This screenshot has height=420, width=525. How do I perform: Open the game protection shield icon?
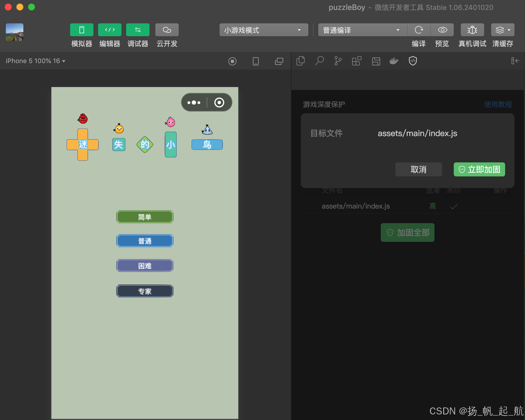pos(413,61)
